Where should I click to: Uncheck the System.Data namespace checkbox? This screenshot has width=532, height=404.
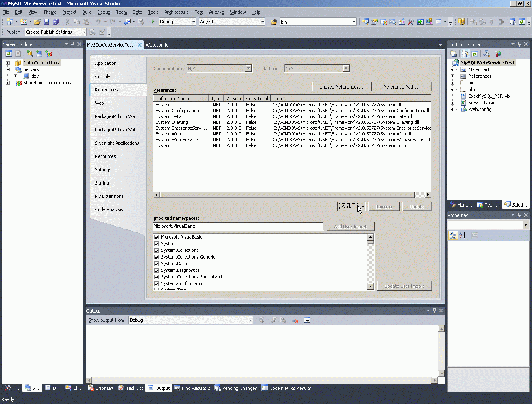157,264
